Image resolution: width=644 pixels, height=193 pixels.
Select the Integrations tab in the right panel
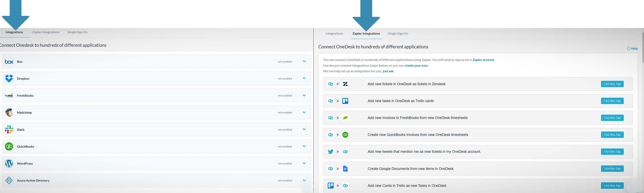pos(334,34)
